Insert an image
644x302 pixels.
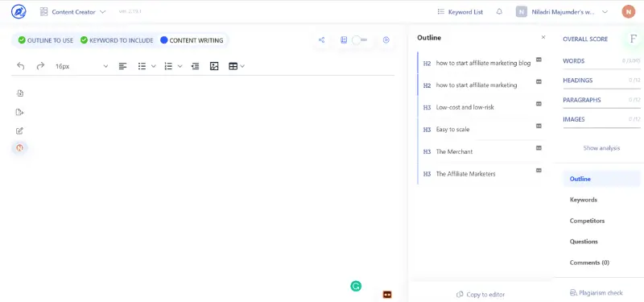click(214, 66)
